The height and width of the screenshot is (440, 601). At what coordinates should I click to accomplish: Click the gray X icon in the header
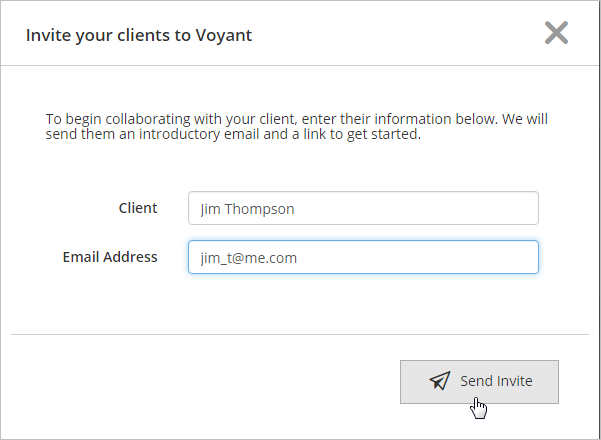coord(556,33)
